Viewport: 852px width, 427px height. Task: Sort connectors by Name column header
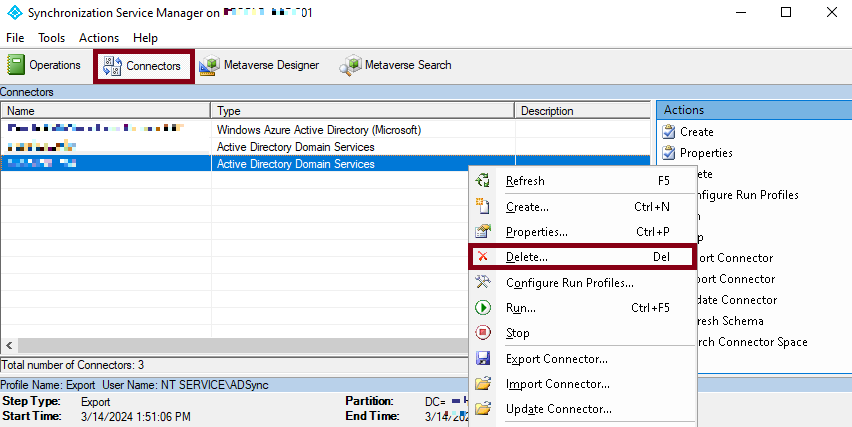[x=105, y=111]
